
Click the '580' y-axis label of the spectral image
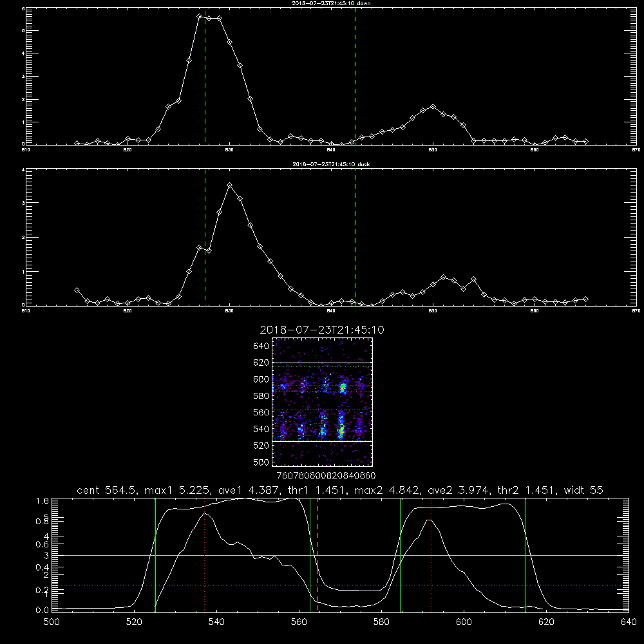[x=261, y=395]
